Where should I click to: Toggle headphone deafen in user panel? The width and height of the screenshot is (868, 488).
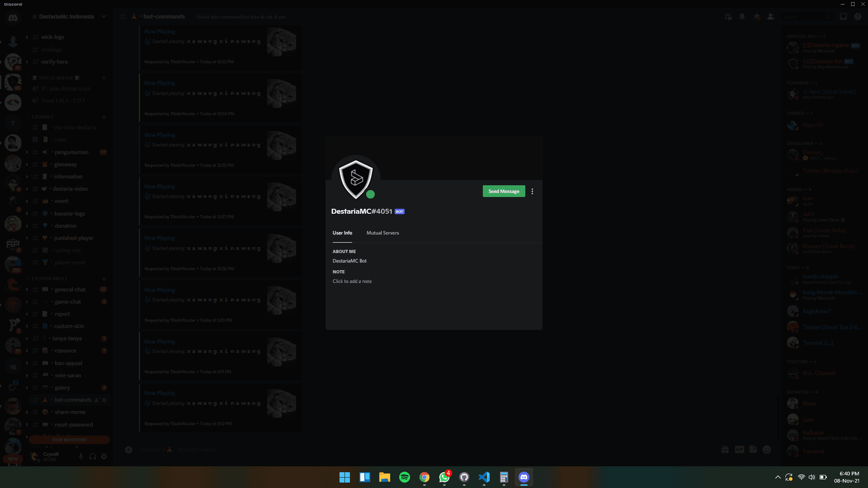tap(93, 456)
